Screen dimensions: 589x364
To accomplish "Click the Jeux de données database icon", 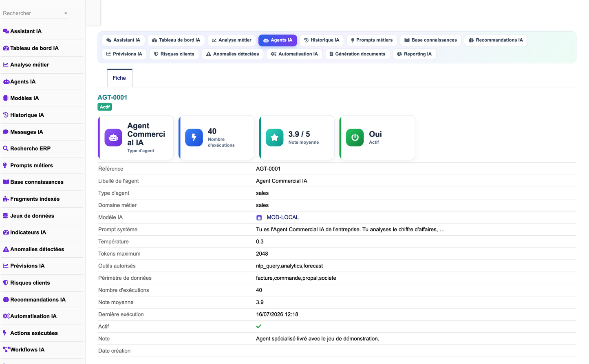I will [5, 216].
